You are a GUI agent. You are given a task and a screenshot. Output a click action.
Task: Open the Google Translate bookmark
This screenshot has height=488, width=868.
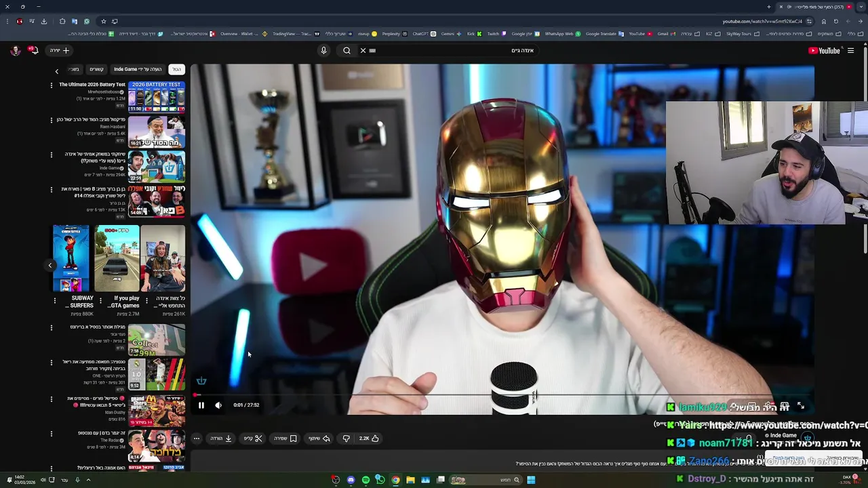[605, 34]
